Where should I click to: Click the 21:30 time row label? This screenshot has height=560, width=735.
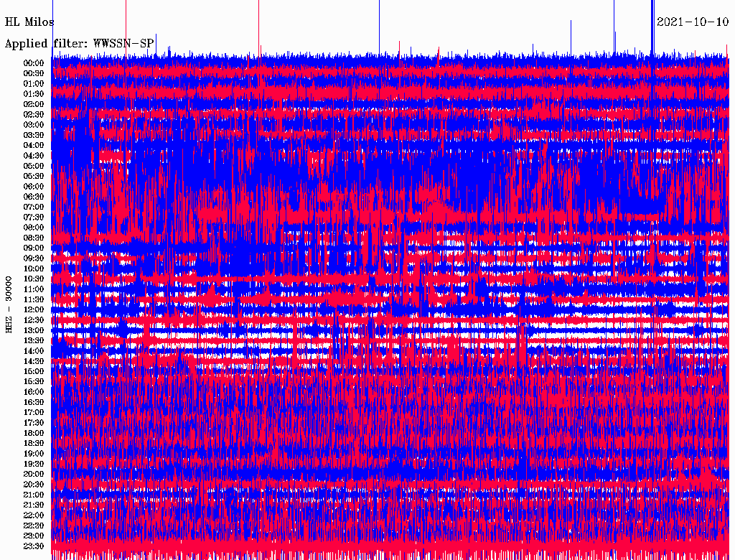click(34, 505)
